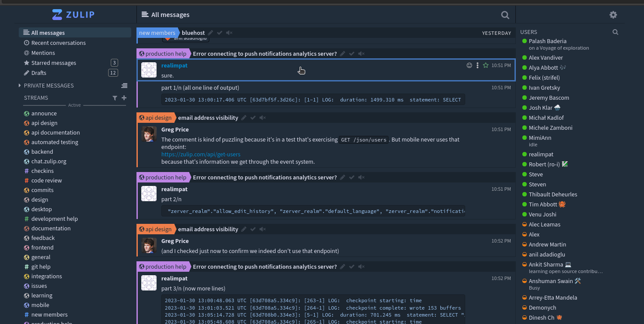
Task: Select Tim Abbott in the users list
Action: click(x=543, y=204)
